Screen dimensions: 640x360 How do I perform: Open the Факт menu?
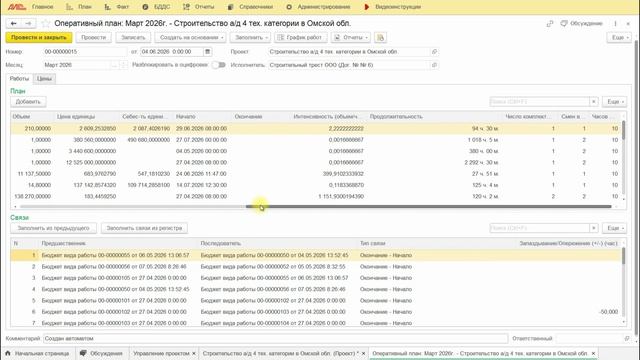(x=117, y=7)
